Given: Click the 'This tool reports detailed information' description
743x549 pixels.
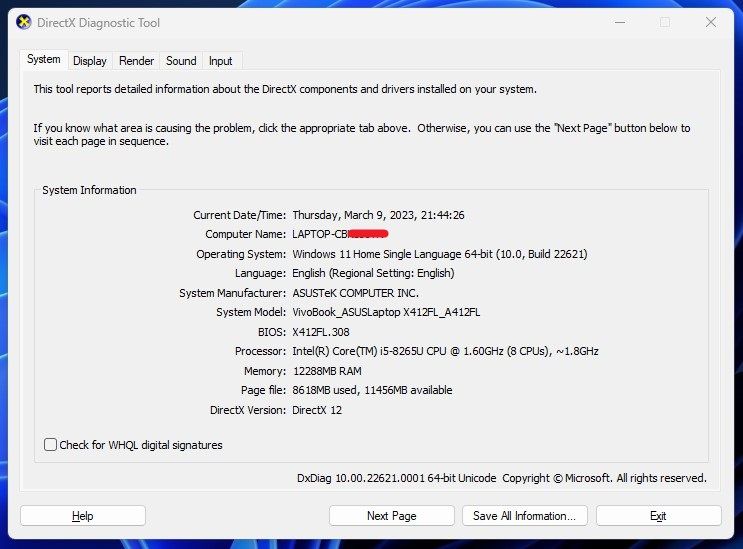Looking at the screenshot, I should (x=285, y=89).
